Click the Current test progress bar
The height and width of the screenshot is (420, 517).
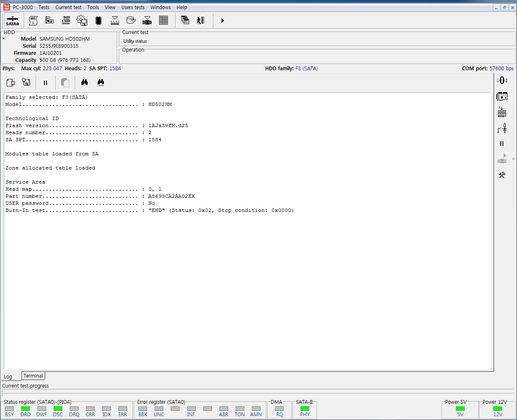point(258,391)
